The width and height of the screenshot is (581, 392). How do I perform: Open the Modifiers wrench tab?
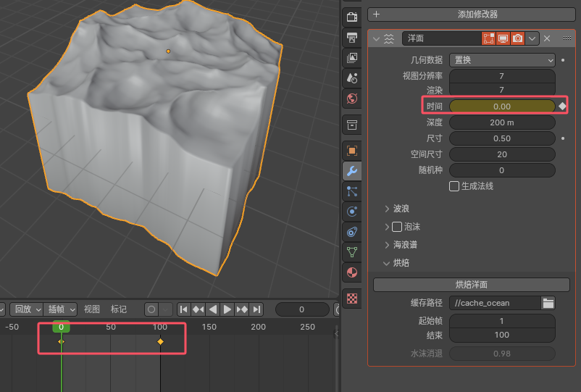[351, 171]
